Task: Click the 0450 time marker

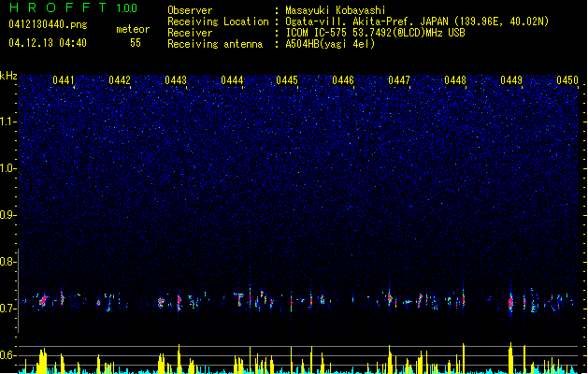Action: click(x=567, y=80)
